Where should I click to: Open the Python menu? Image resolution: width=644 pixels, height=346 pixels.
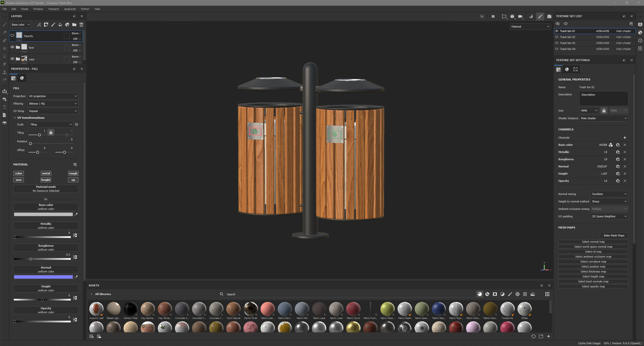pos(85,9)
